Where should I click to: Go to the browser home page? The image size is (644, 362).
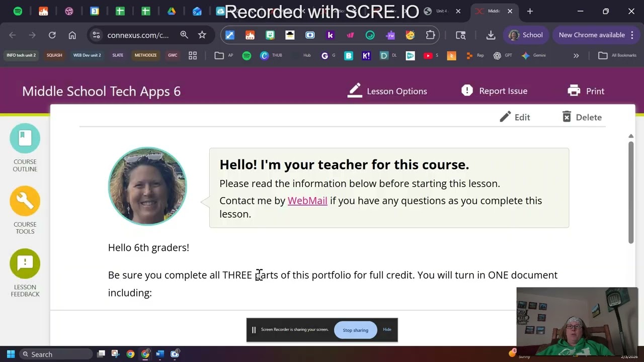point(72,35)
